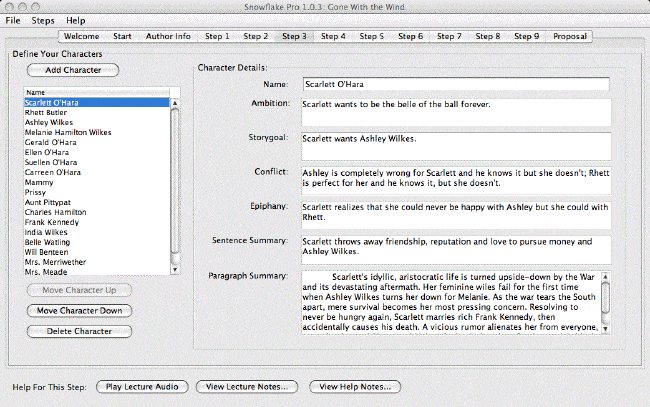Click the character list scrollbar thumb
Image resolution: width=650 pixels, height=407 pixels.
click(x=175, y=181)
